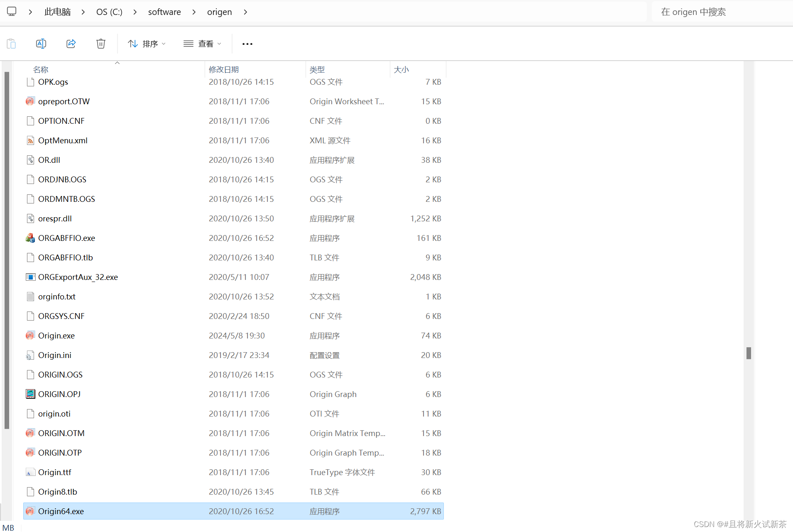Click the opreport.OTW file icon

coord(30,101)
